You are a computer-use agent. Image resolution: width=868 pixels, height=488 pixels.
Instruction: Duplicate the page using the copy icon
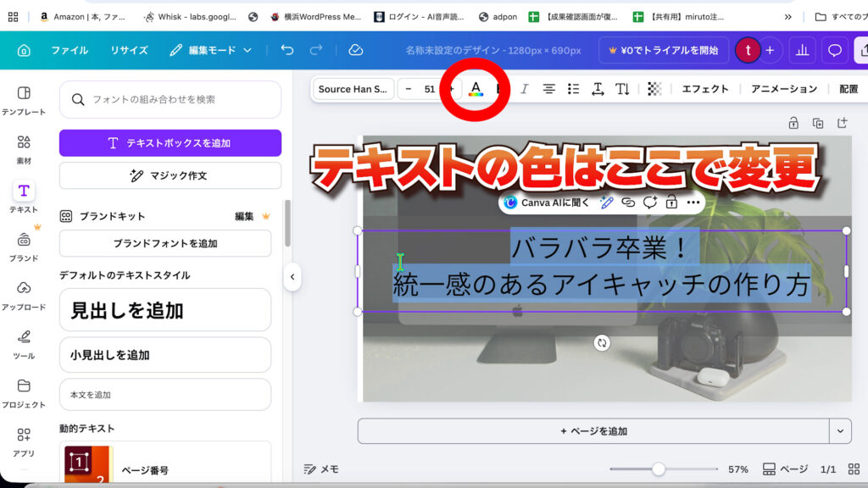coord(818,123)
